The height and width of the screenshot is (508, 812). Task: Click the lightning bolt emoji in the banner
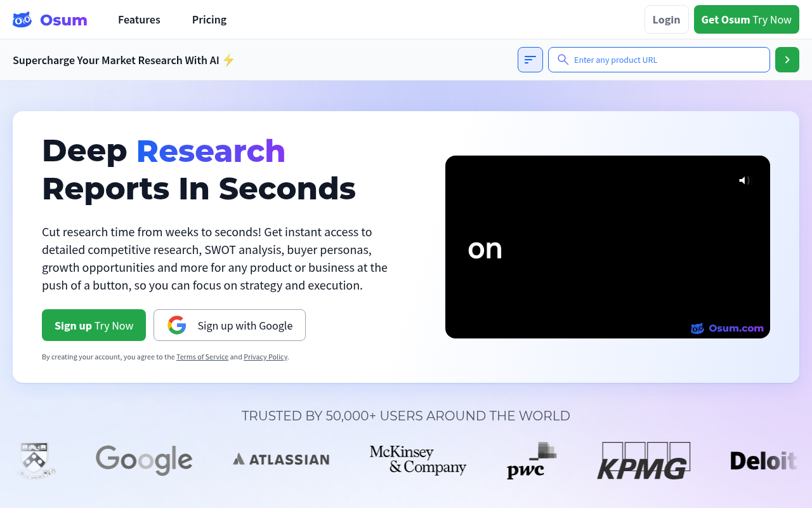tap(228, 60)
